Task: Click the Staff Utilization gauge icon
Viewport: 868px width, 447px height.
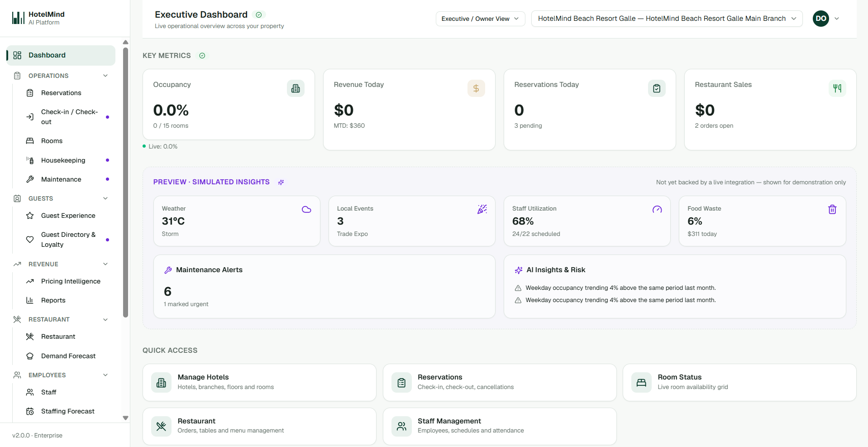Action: click(657, 209)
